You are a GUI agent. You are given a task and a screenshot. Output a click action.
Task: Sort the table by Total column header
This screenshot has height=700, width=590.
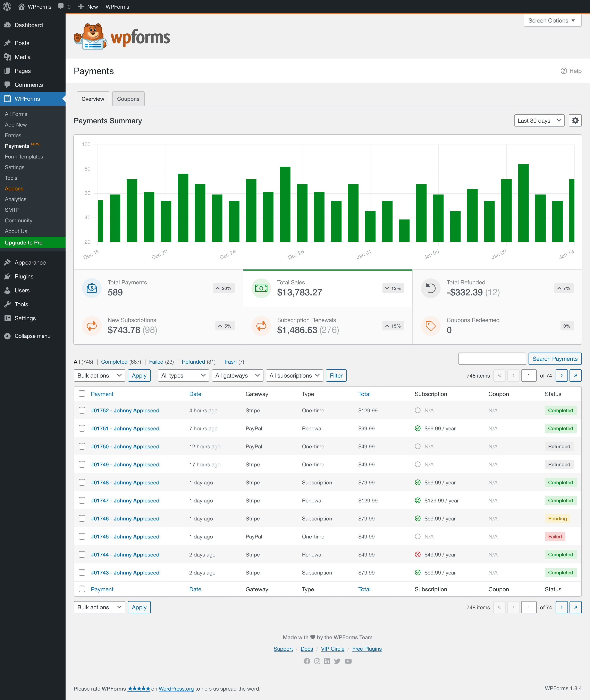click(x=364, y=394)
